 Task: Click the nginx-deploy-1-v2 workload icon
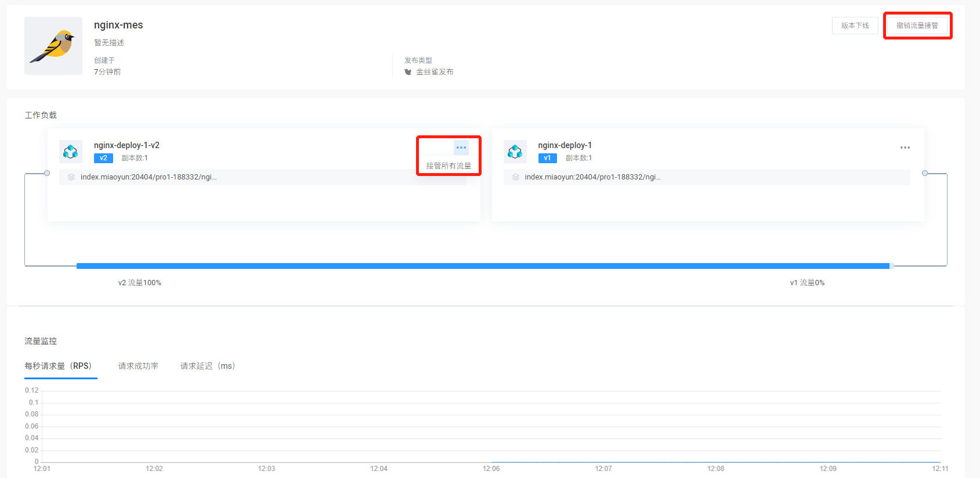[71, 152]
